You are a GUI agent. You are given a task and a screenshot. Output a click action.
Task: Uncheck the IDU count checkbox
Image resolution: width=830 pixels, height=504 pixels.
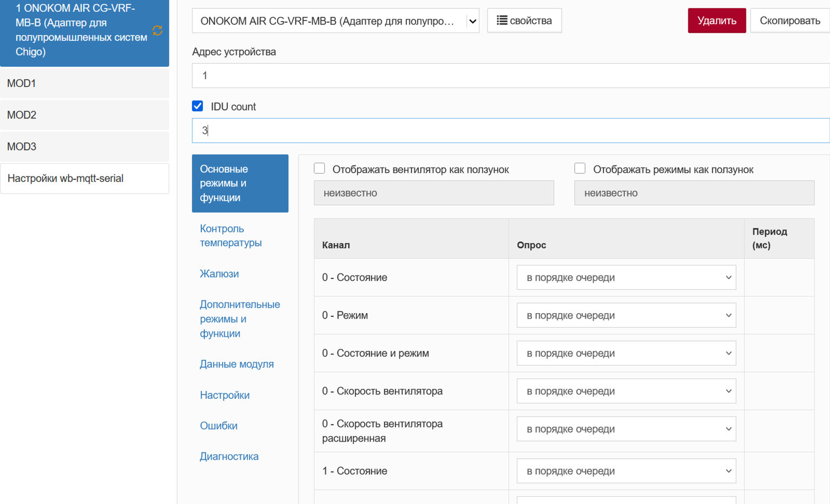[198, 106]
